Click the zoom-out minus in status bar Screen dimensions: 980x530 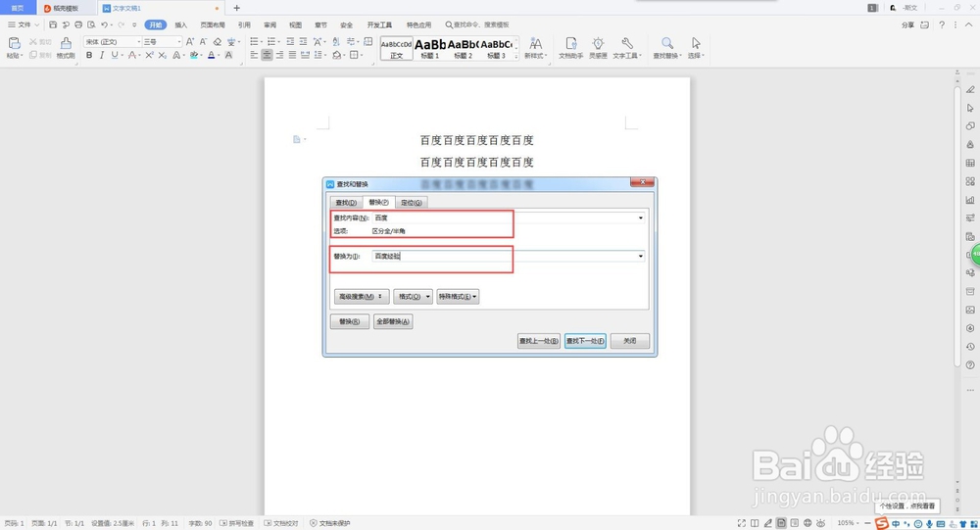coord(867,523)
